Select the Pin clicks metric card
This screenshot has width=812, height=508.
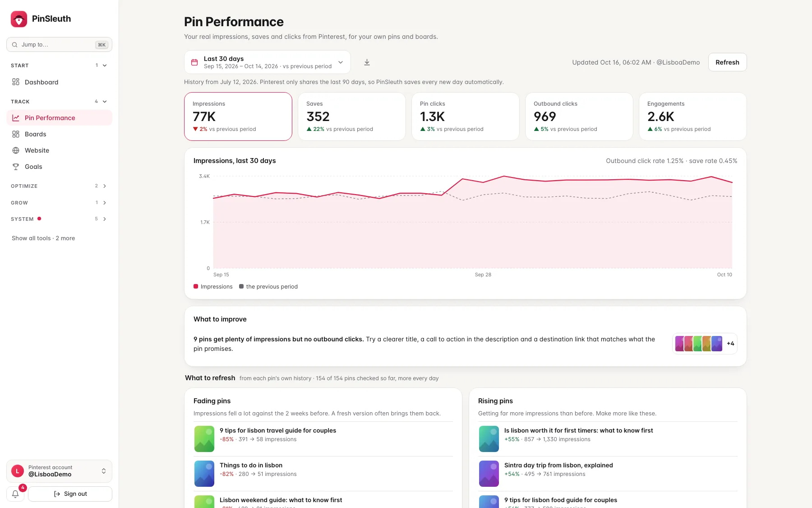click(466, 117)
